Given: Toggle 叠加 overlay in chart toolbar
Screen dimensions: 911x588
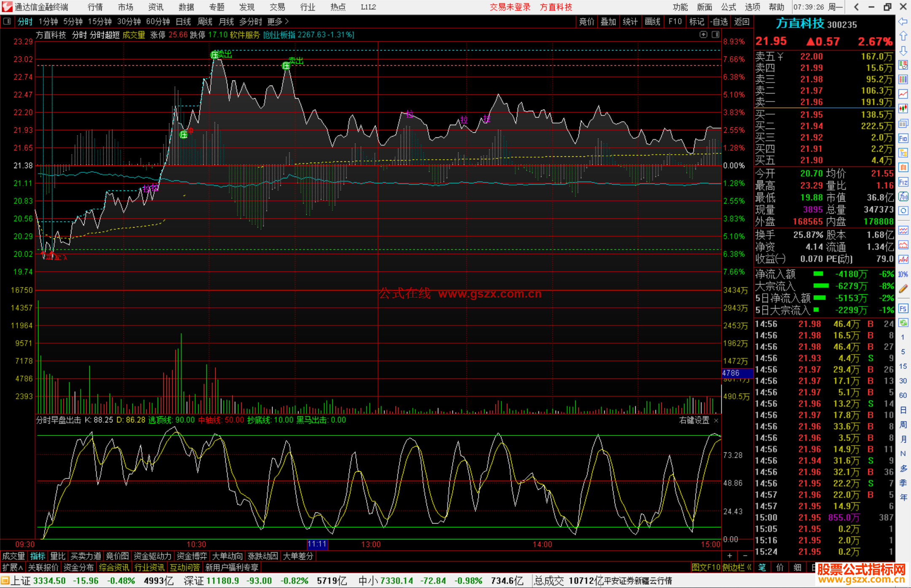Looking at the screenshot, I should (x=608, y=21).
